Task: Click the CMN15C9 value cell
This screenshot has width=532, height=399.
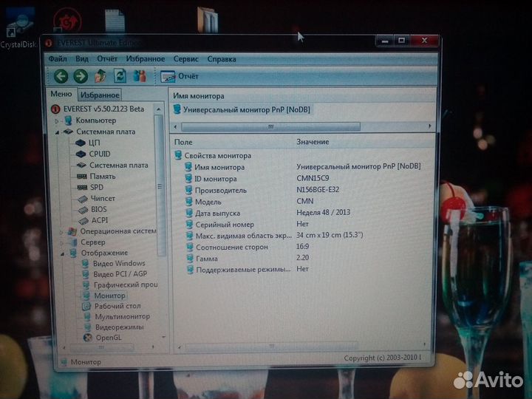Action: (x=313, y=178)
